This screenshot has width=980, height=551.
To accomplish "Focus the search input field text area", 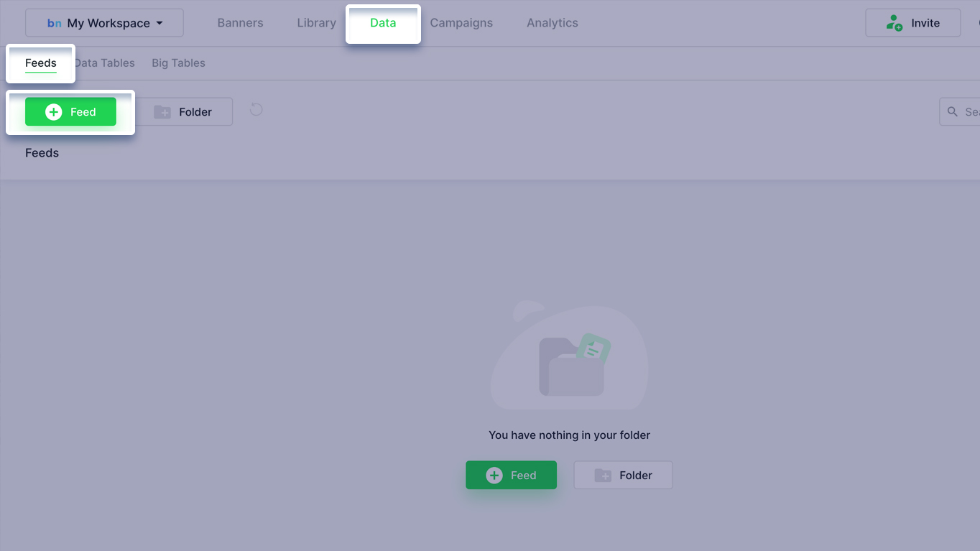I will tap(971, 112).
